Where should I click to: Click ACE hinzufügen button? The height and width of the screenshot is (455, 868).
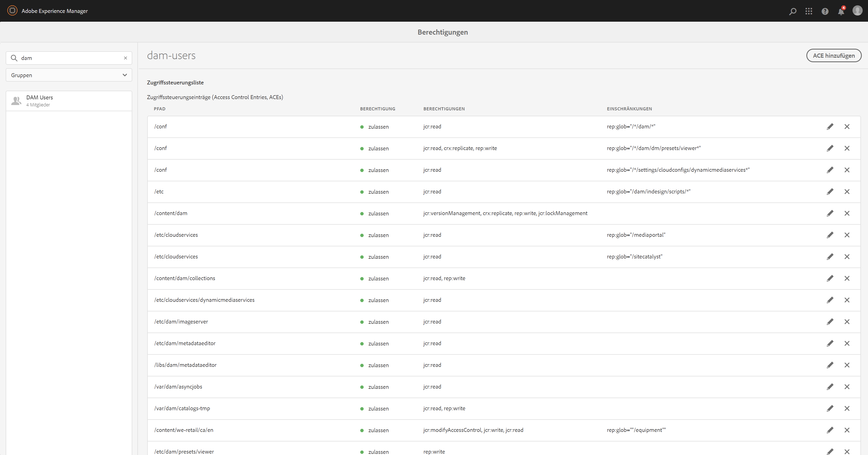coord(834,56)
